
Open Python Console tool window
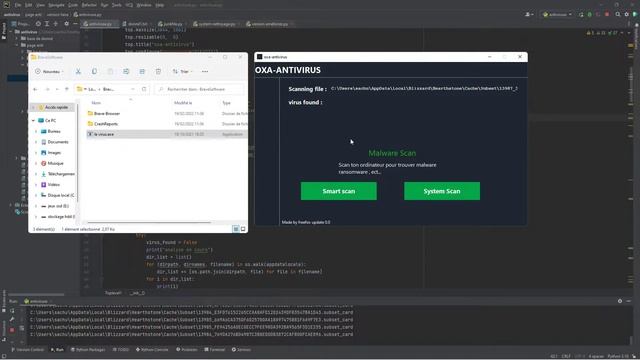(152, 350)
